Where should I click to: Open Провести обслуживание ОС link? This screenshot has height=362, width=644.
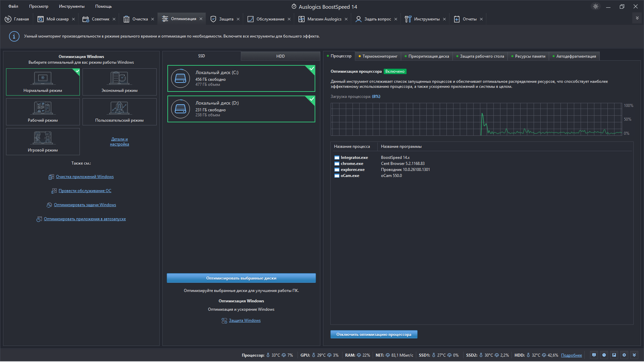pyautogui.click(x=85, y=191)
